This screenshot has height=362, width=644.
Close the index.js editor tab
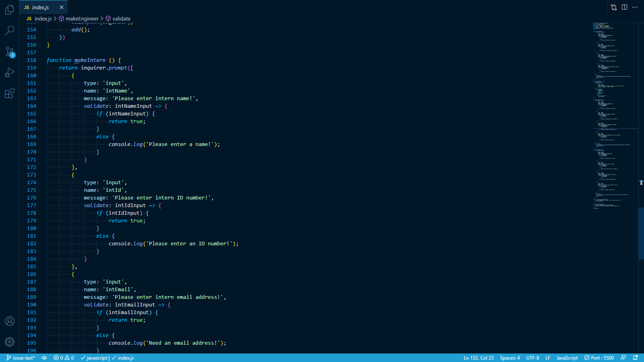[x=62, y=7]
